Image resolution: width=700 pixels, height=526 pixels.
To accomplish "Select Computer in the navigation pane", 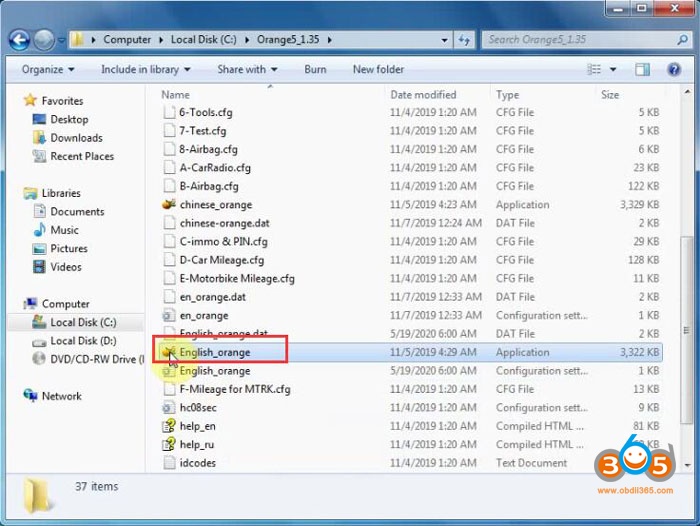I will 66,304.
